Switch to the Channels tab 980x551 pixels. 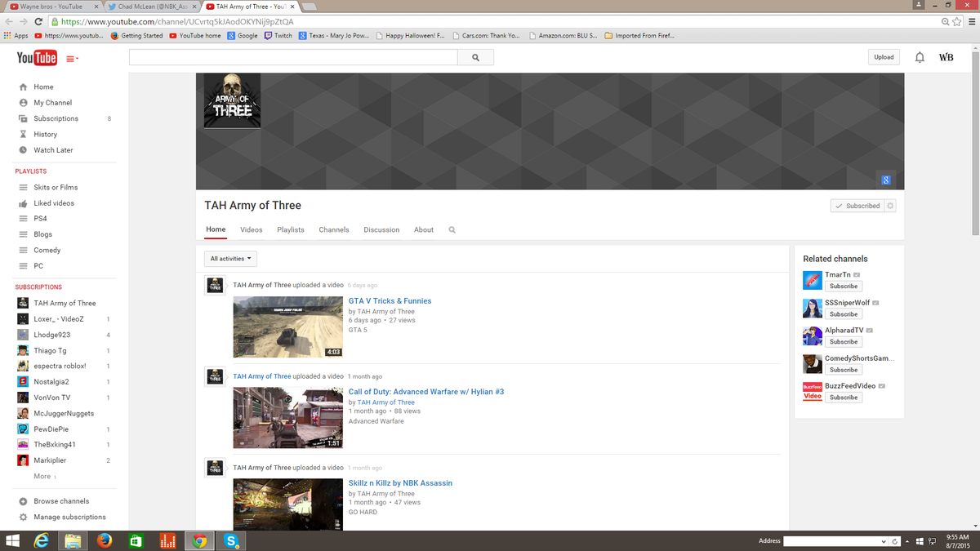click(334, 230)
